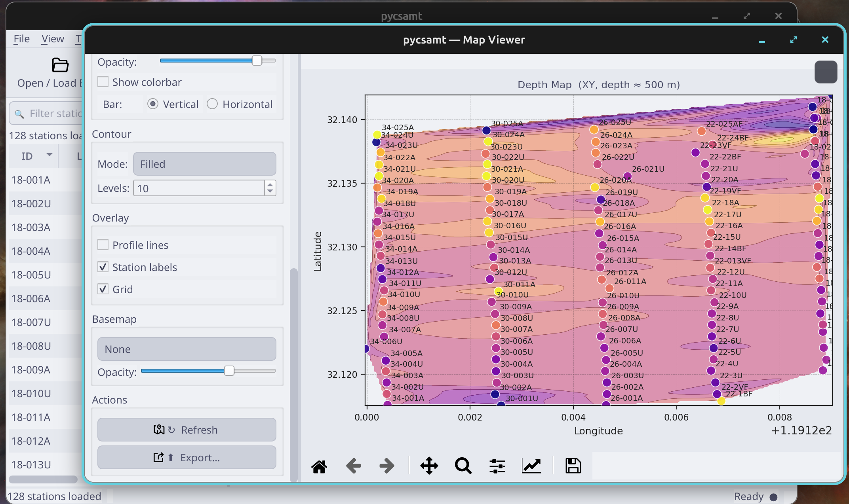
Task: Adjust the Basemap opacity slider handle
Action: (x=229, y=371)
